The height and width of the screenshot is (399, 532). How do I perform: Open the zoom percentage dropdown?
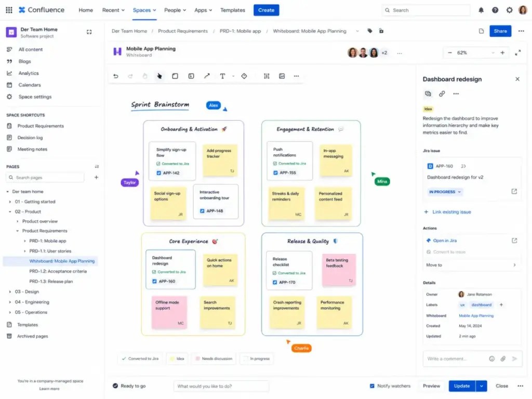[x=493, y=52]
